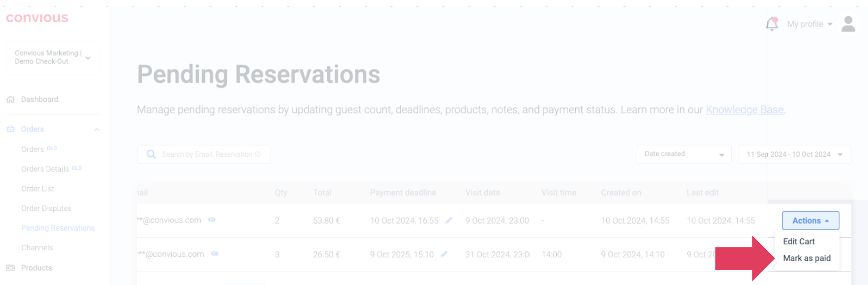This screenshot has height=285, width=868.
Task: Click the Orders basket icon
Action: tap(10, 129)
